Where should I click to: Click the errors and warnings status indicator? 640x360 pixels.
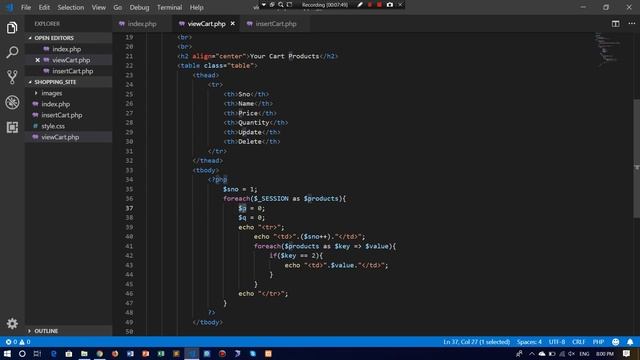point(18,342)
